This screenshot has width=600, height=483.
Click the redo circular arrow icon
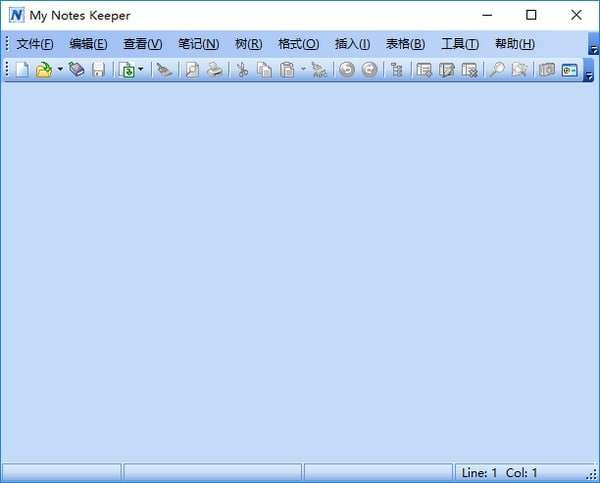coord(370,70)
